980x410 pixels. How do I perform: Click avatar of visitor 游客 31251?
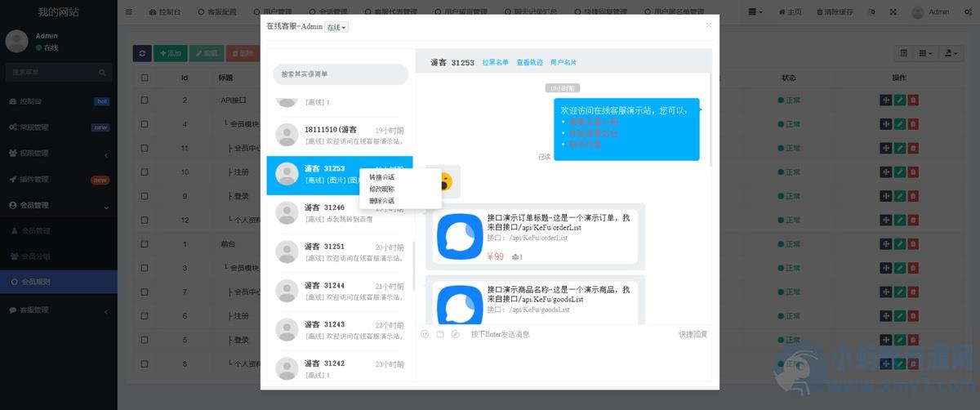287,252
